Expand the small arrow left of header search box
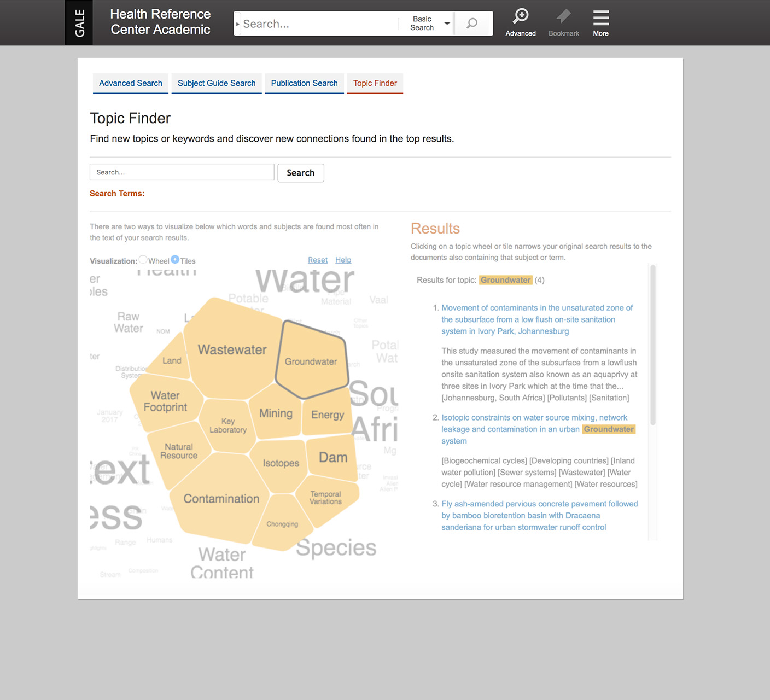The height and width of the screenshot is (700, 770). [237, 24]
